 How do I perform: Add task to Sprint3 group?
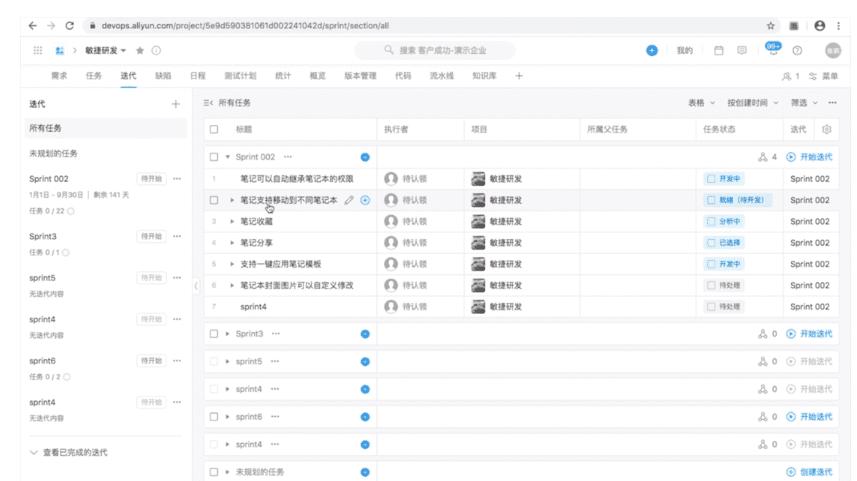[365, 334]
